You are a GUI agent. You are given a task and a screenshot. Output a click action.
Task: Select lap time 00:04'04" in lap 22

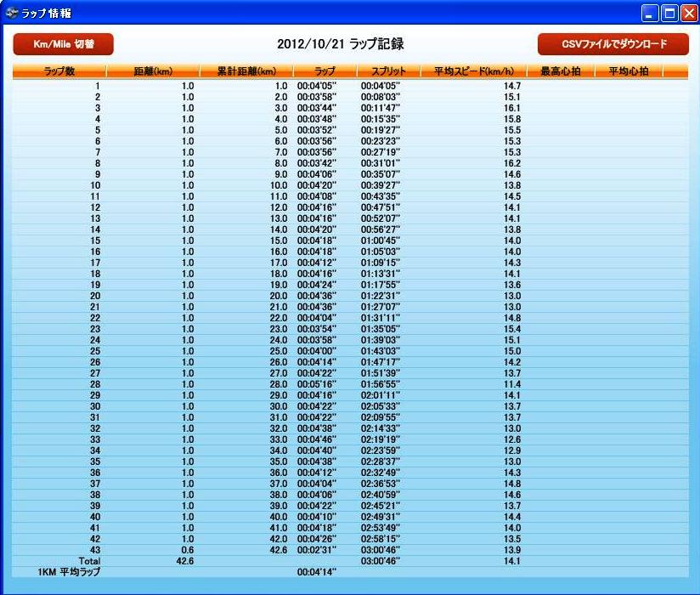pos(317,318)
